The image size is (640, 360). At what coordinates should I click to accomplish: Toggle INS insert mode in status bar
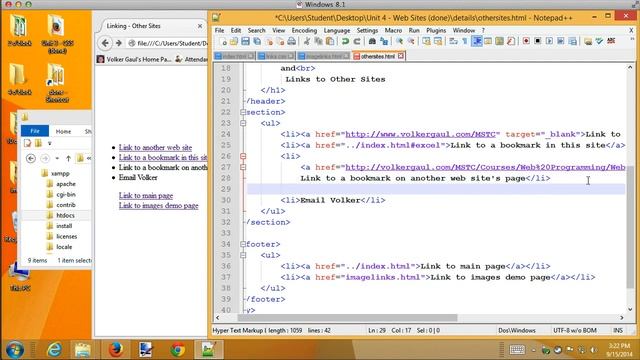[618, 330]
